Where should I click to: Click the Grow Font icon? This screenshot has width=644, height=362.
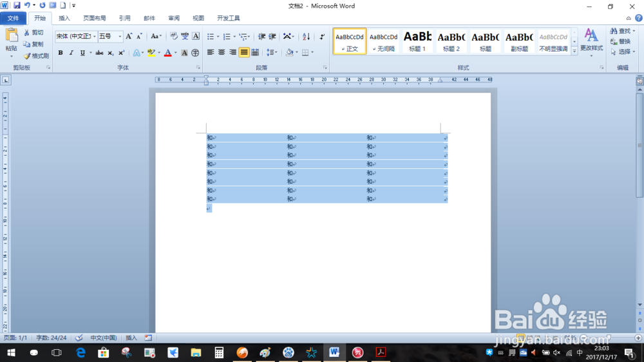129,37
